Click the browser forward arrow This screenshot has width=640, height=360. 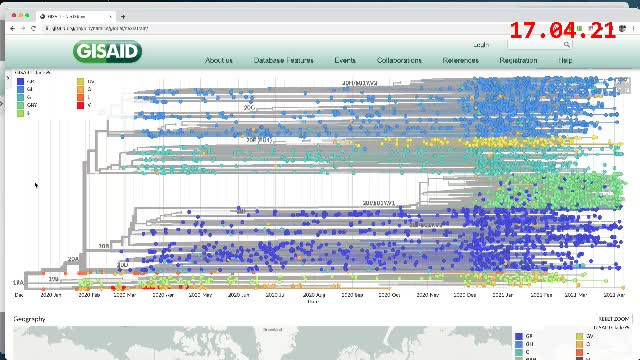point(23,28)
